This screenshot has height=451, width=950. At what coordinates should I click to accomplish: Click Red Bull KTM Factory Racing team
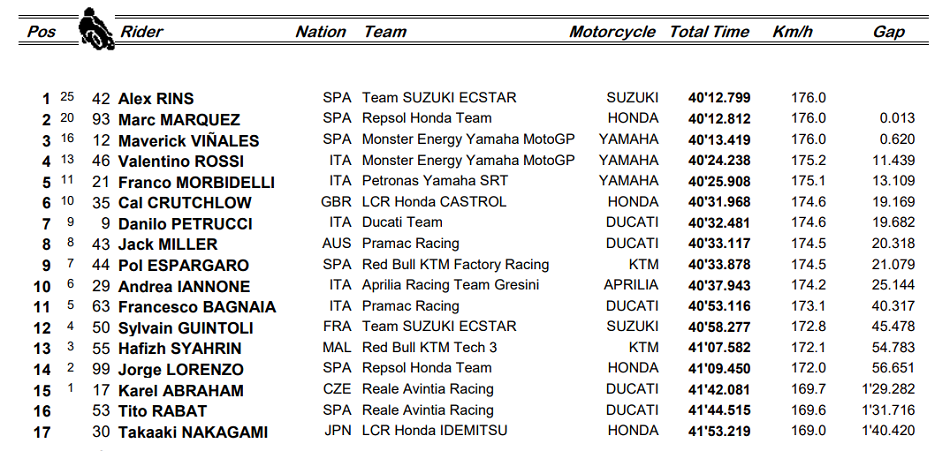456,264
